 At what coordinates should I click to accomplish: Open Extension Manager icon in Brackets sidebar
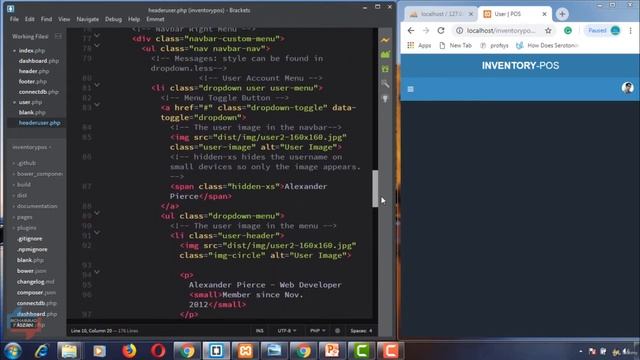pyautogui.click(x=385, y=54)
